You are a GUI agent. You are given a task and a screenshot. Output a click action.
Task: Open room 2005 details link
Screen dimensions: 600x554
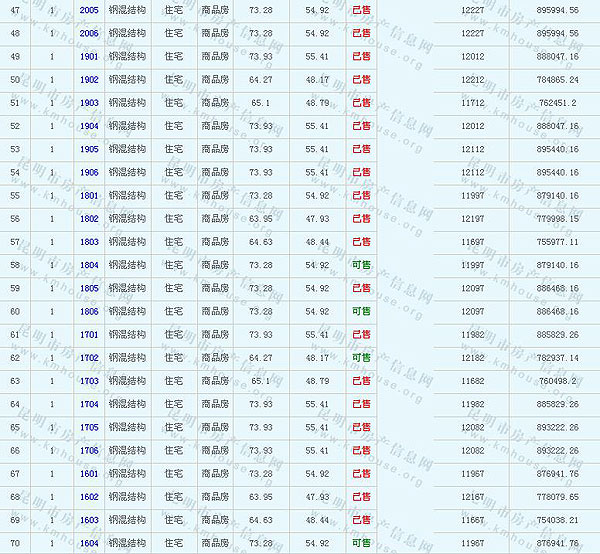(89, 9)
